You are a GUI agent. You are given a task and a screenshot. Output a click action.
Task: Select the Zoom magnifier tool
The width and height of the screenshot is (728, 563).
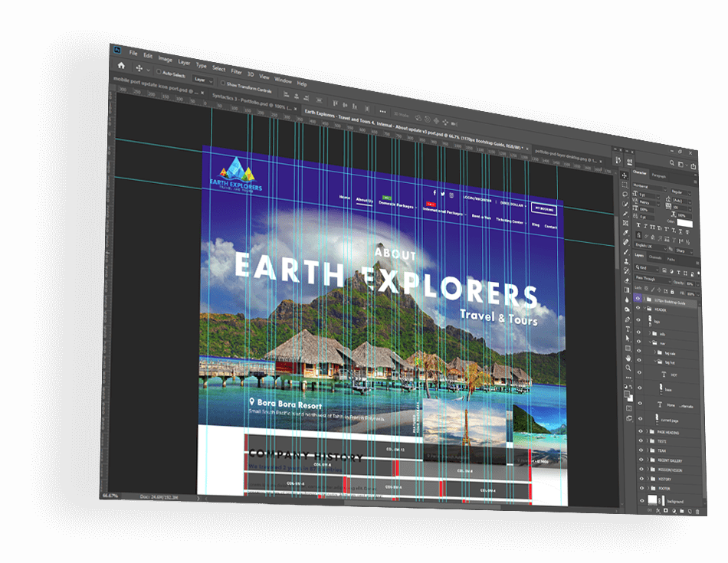(x=628, y=368)
